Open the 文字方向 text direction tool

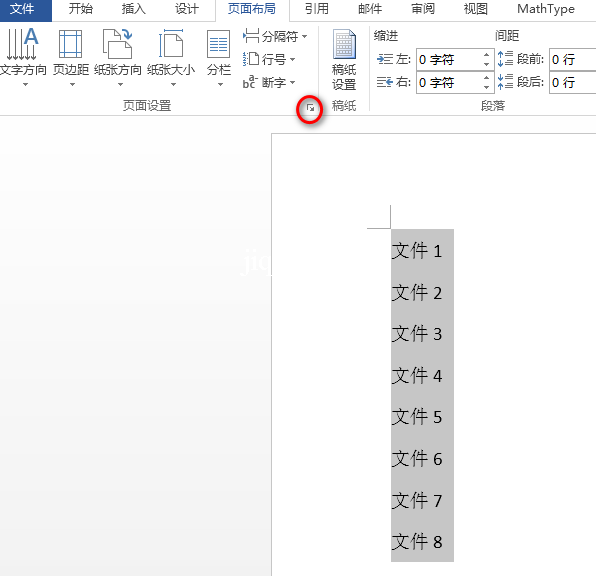[22, 57]
